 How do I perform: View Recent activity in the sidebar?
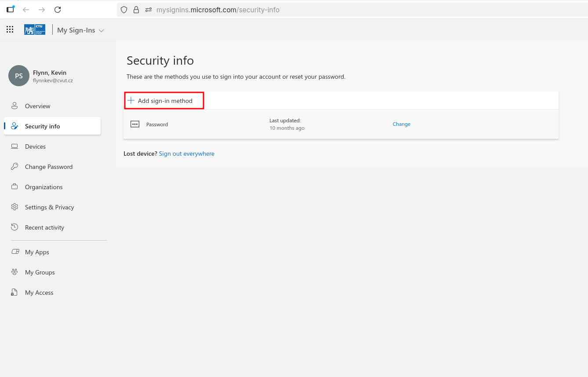coord(44,227)
